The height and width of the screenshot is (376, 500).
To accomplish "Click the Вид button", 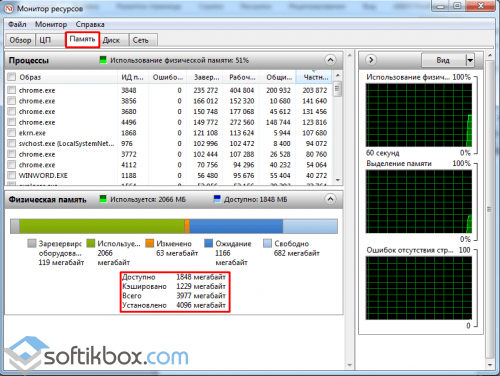I will (443, 60).
